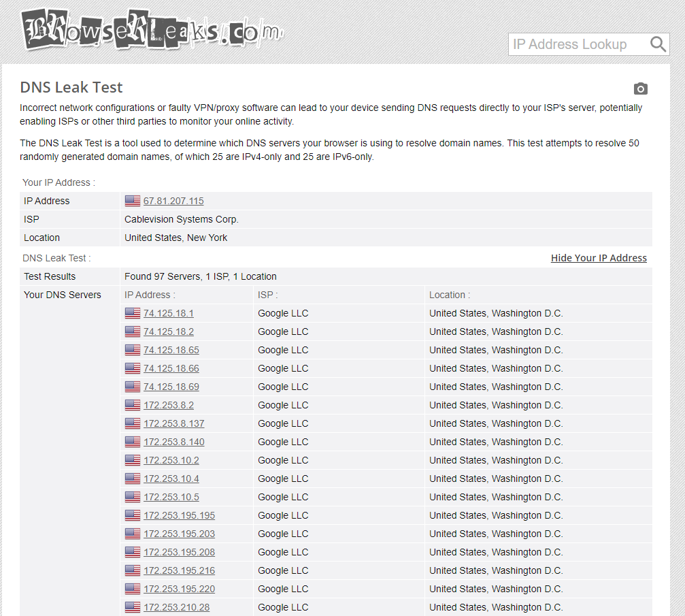Click the BrowserLeaks.com logo

[151, 31]
